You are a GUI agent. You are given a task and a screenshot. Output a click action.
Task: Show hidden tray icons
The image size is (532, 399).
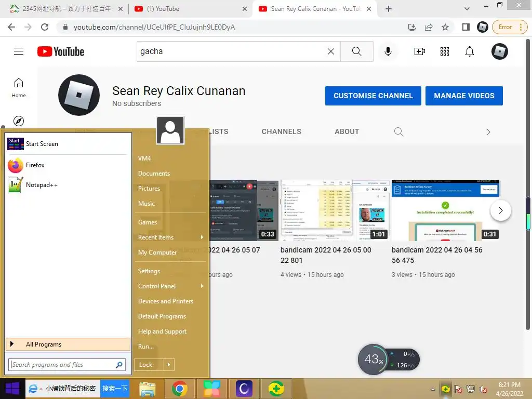[433, 389]
